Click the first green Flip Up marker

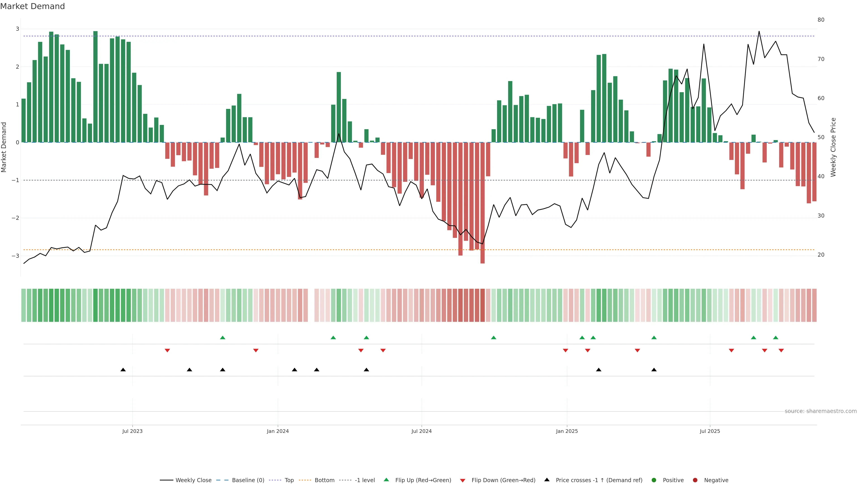(222, 338)
